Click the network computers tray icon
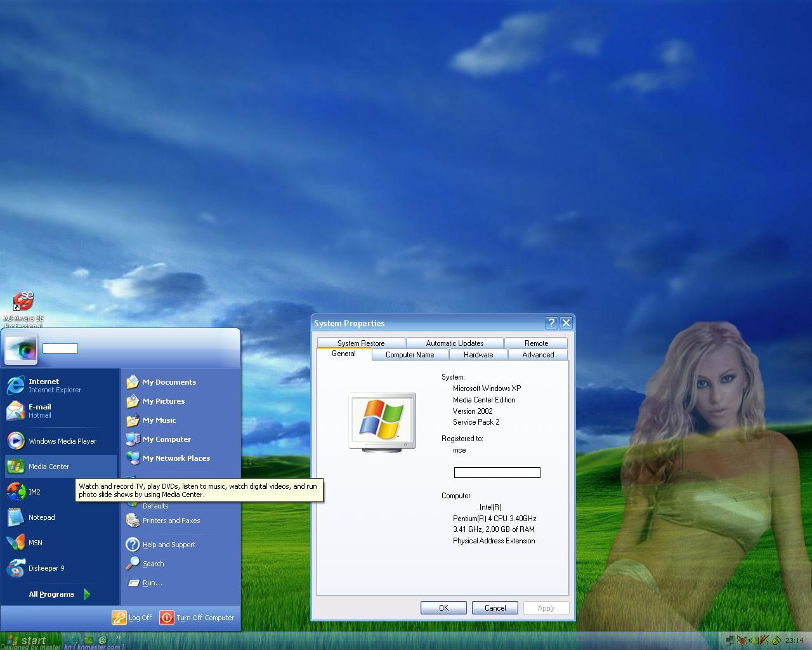 point(731,640)
